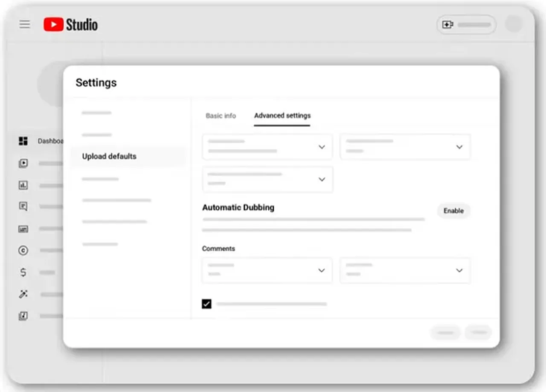Open the Analytics bar chart icon
The image size is (546, 392).
click(x=23, y=185)
